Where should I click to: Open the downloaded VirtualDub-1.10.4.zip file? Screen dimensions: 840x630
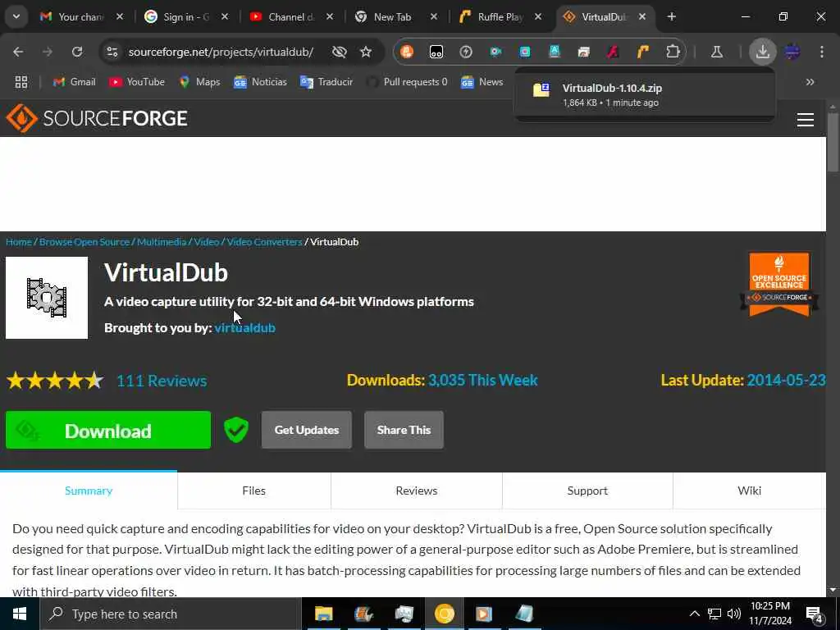(x=645, y=95)
